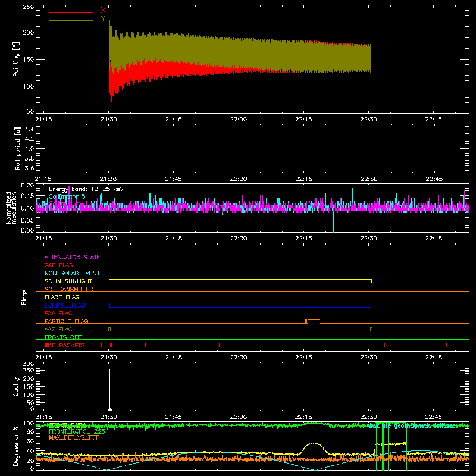Click the 300 tick on the Quality axis
Screen dimensions: 476x476
(28, 364)
